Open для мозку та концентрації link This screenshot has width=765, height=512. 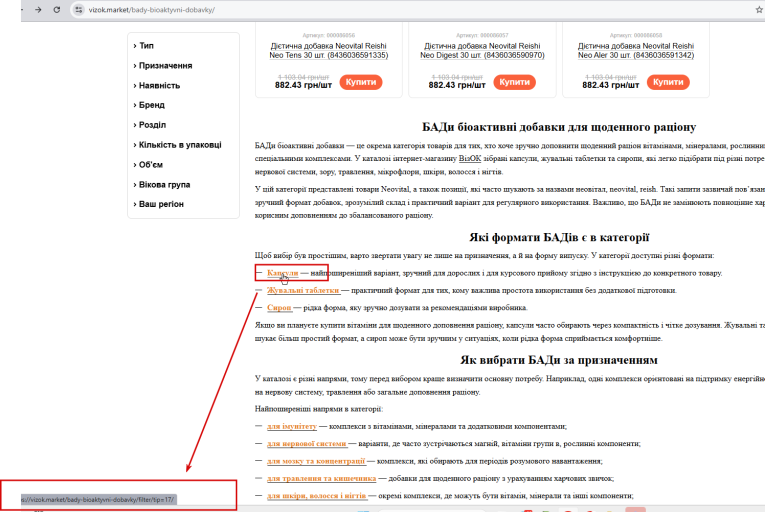tap(316, 461)
